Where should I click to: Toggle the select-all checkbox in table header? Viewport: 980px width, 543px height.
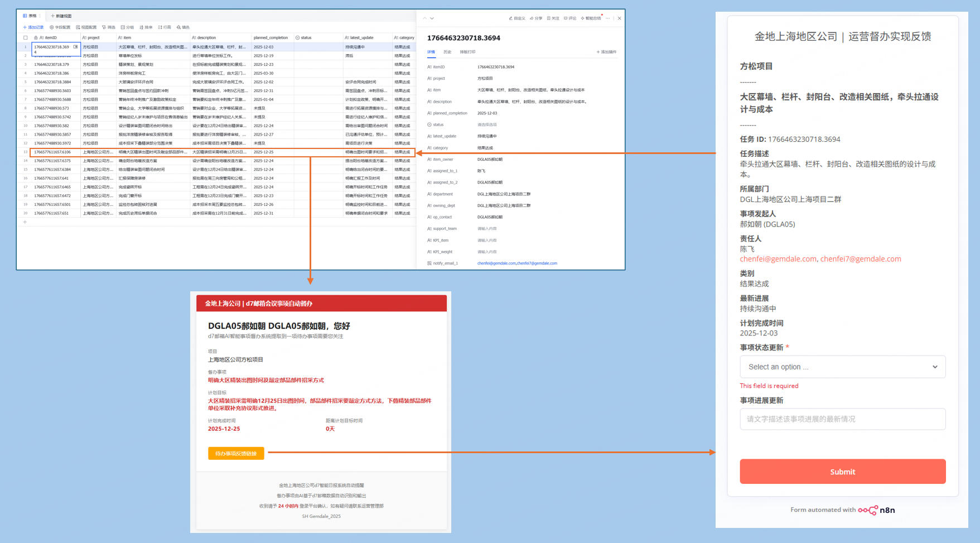(x=25, y=38)
